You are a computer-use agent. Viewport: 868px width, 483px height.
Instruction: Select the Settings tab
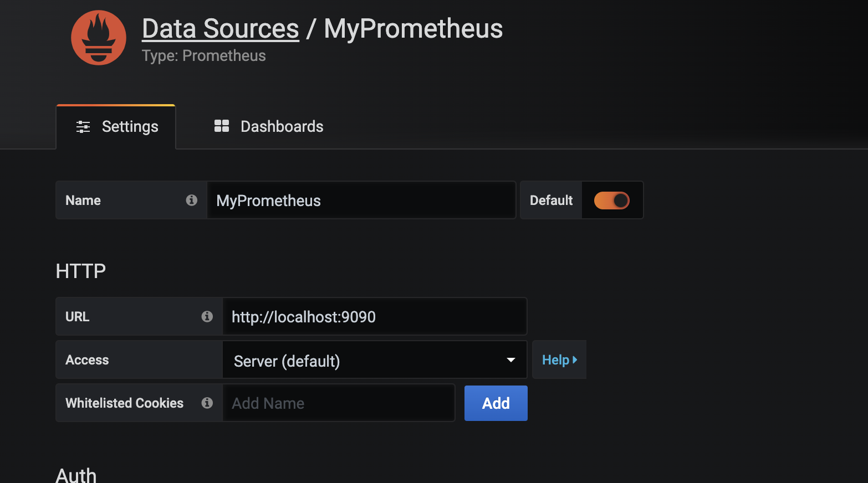[116, 127]
